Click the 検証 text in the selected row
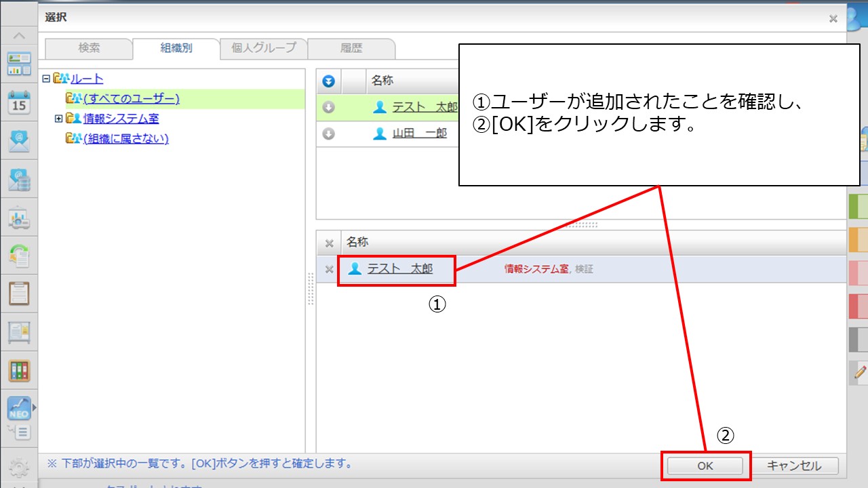 coord(584,269)
